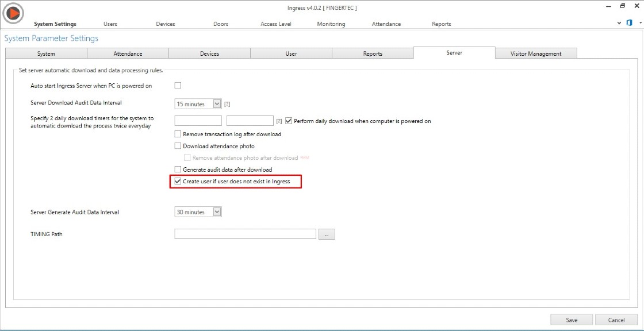This screenshot has height=331, width=644.
Task: Open the Reports top menu
Action: click(442, 24)
